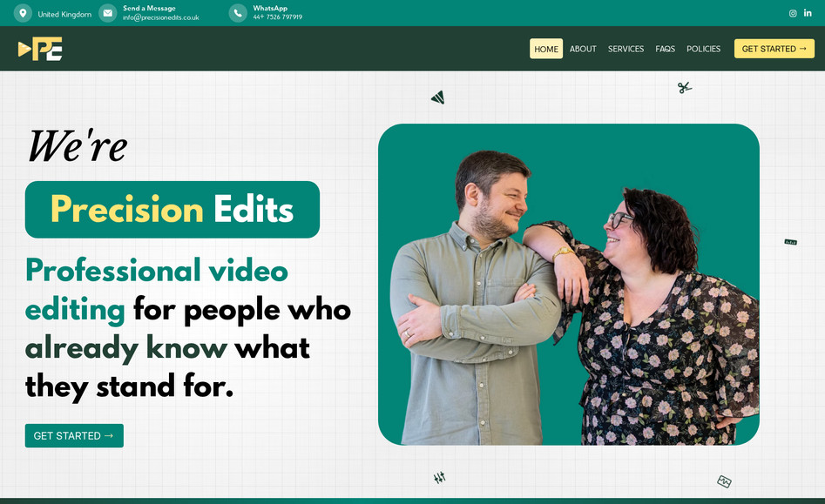Open the FAQS menu item
Screen dimensions: 825x504
click(x=665, y=49)
